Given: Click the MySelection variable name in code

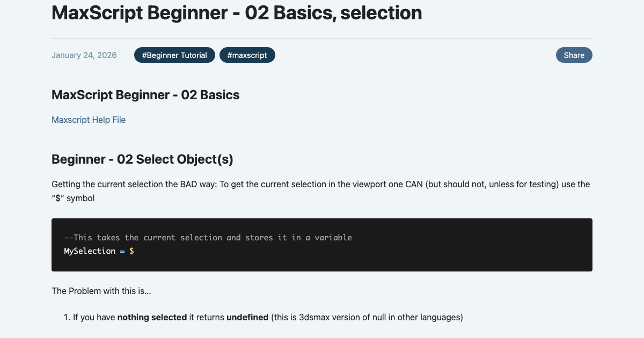Looking at the screenshot, I should (x=90, y=251).
